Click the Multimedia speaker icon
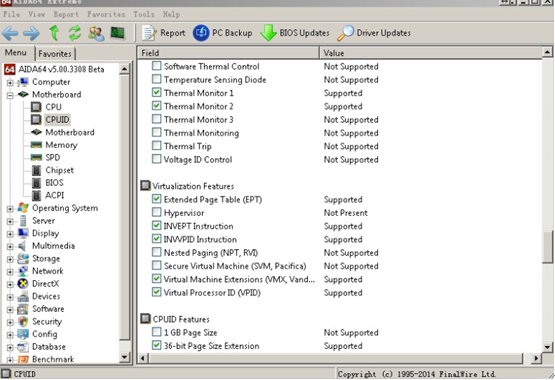Screen dimensions: 555x380 [x=23, y=246]
